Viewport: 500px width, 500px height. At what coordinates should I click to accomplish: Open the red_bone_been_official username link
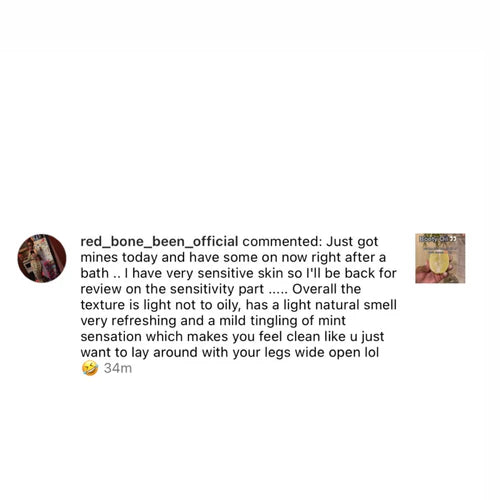pos(159,242)
